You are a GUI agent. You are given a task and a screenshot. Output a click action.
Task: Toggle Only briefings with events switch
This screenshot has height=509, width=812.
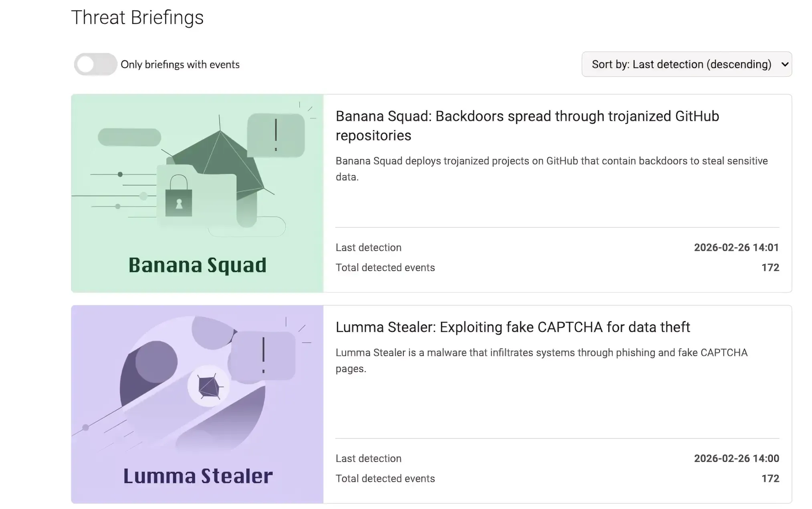[x=95, y=64]
